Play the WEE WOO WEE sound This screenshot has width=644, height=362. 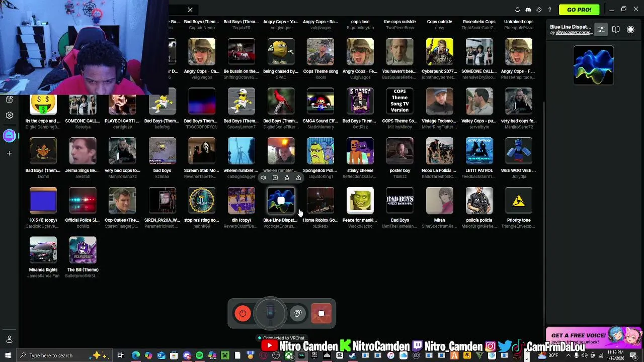coord(519,151)
